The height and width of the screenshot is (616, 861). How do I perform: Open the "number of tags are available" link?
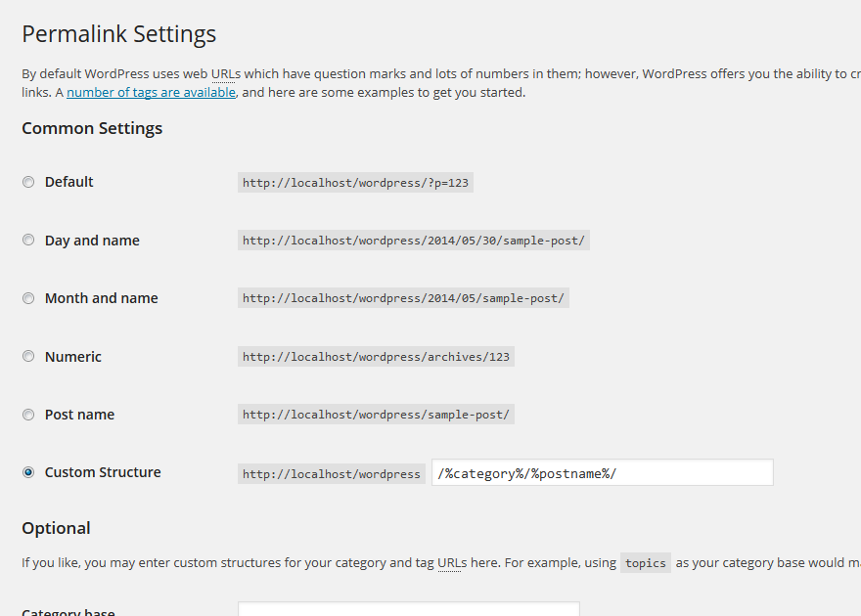tap(151, 91)
